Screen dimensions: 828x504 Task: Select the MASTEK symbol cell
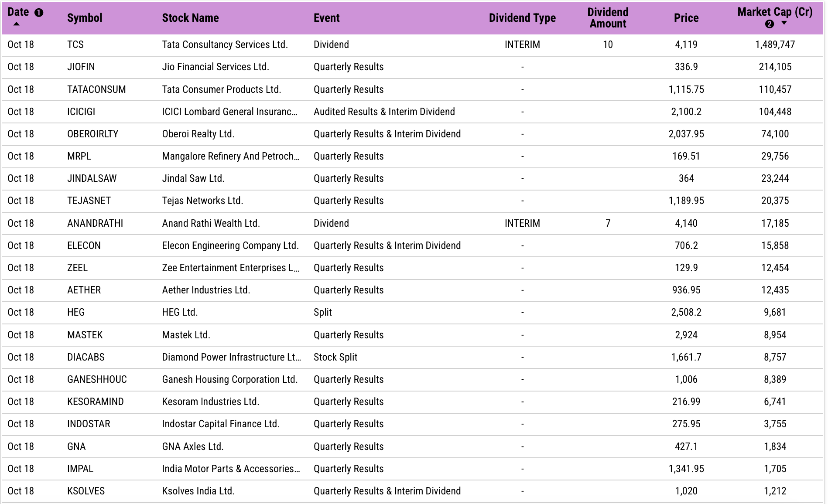pos(85,335)
